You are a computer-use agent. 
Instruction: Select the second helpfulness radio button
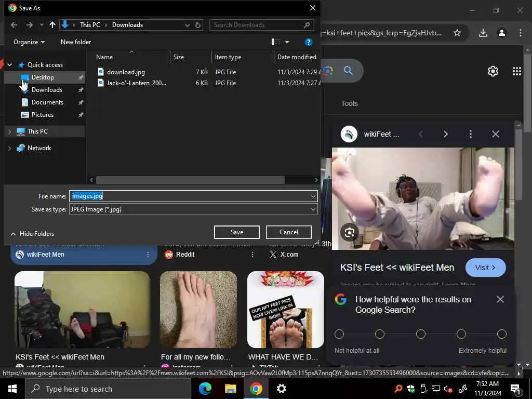(380, 334)
